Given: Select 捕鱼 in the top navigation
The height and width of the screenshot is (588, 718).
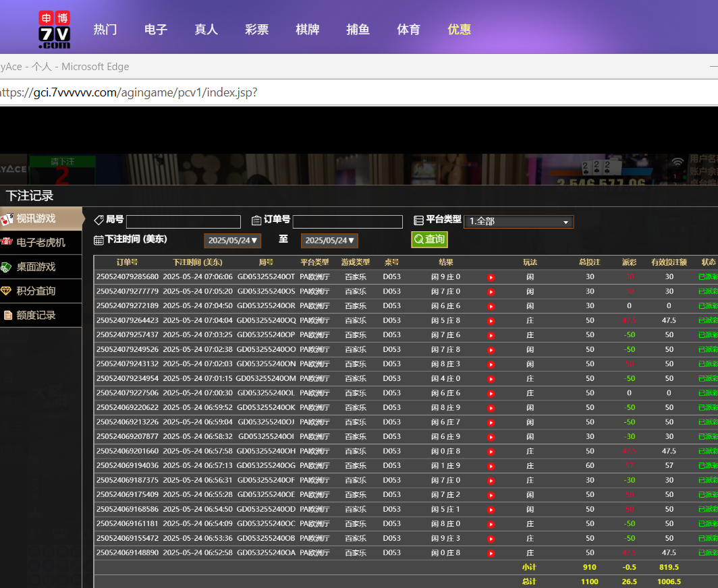Looking at the screenshot, I should coord(358,30).
